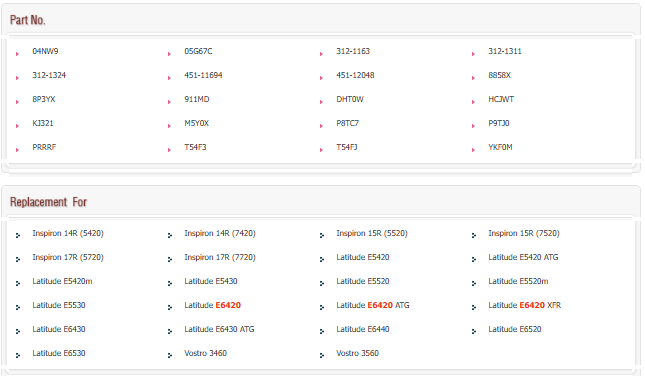
Task: Click part number T54FJ
Action: (x=347, y=147)
